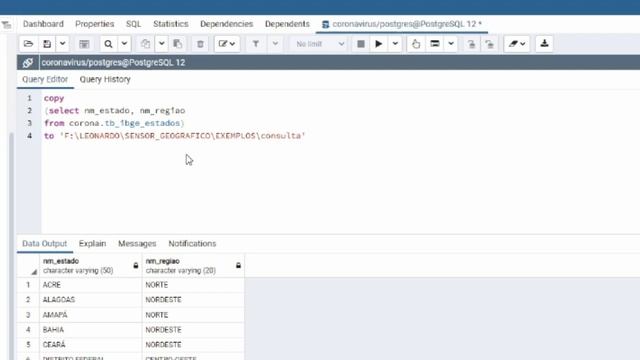
Task: Click the Find magnifier icon
Action: (108, 44)
